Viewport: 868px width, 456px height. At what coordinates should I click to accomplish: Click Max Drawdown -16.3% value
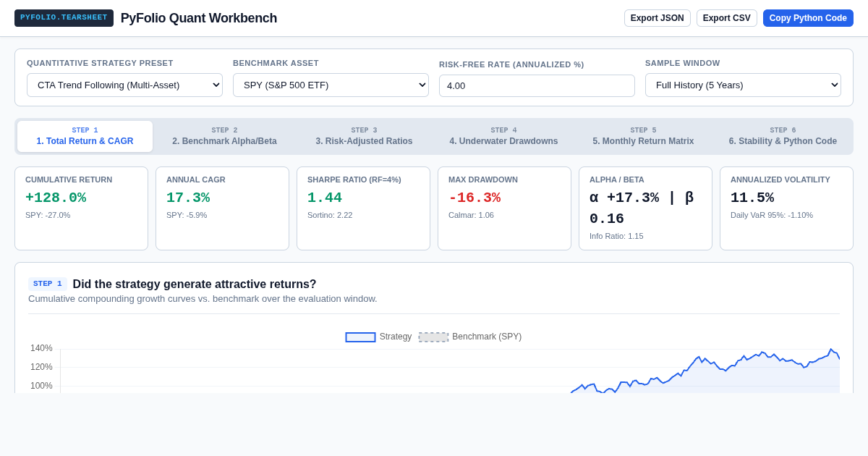[475, 198]
